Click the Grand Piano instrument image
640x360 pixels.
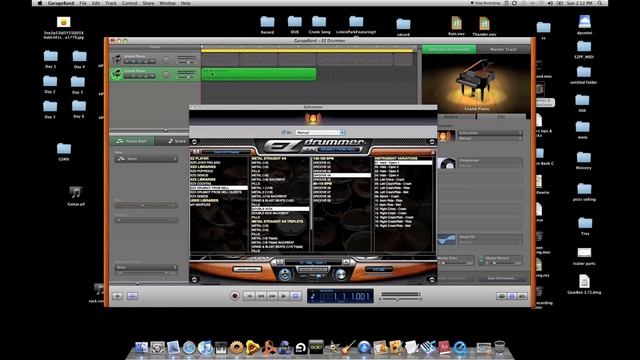(476, 84)
